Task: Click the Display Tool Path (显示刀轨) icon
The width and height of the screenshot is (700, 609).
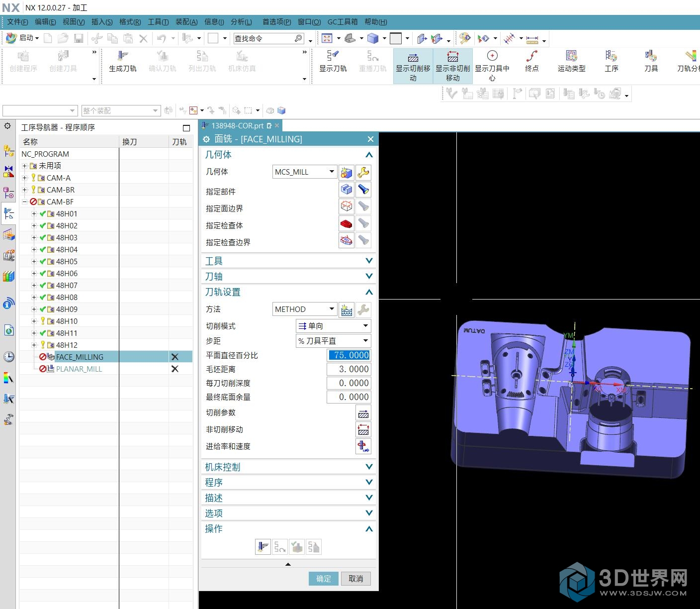Action: [333, 61]
